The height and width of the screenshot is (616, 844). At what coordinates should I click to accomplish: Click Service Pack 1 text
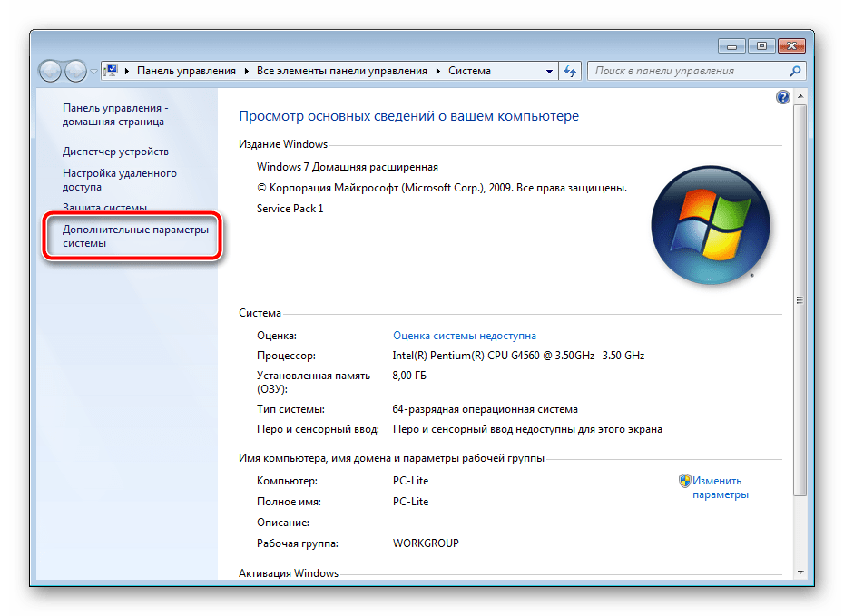290,209
